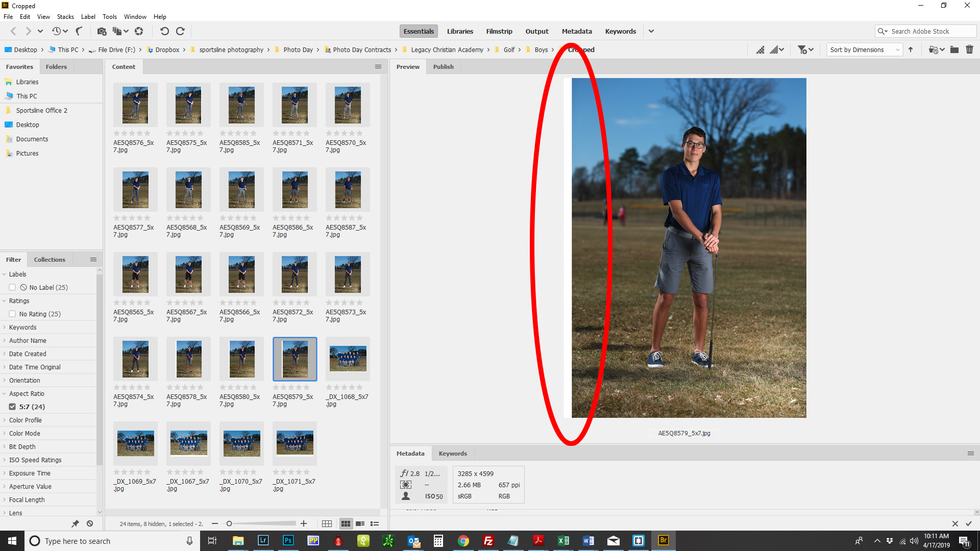This screenshot has width=980, height=551.
Task: Go to Photo Day Contracts breadcrumb
Action: (x=362, y=49)
